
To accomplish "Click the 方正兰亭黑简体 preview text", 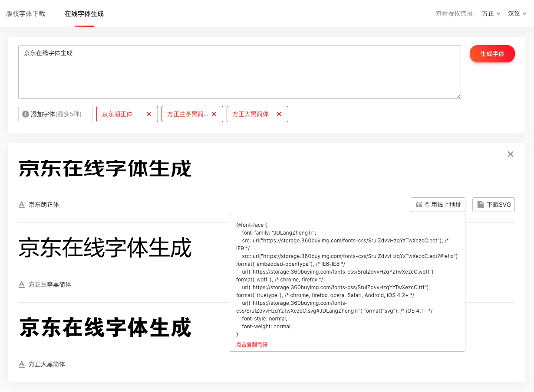I will tap(105, 248).
